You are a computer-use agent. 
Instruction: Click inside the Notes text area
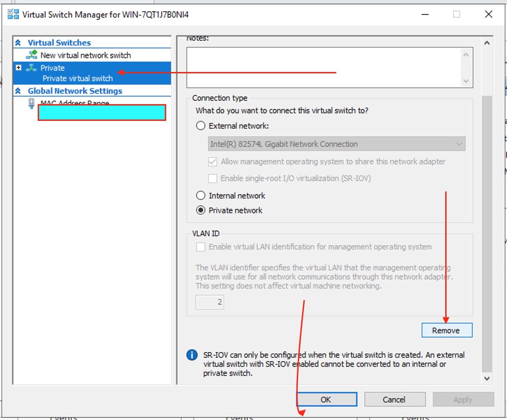point(325,67)
